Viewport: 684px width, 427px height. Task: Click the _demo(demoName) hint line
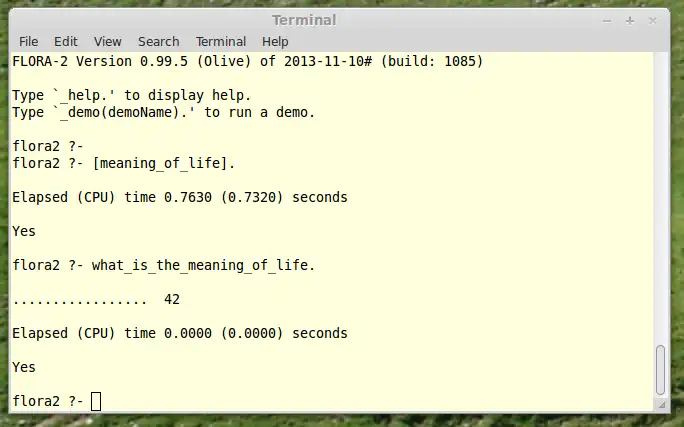point(163,112)
